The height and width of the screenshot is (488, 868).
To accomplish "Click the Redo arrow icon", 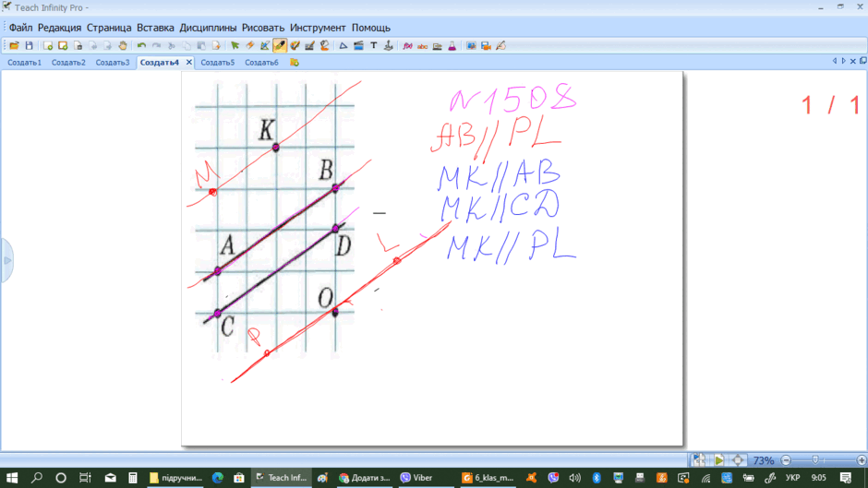I will pos(157,46).
